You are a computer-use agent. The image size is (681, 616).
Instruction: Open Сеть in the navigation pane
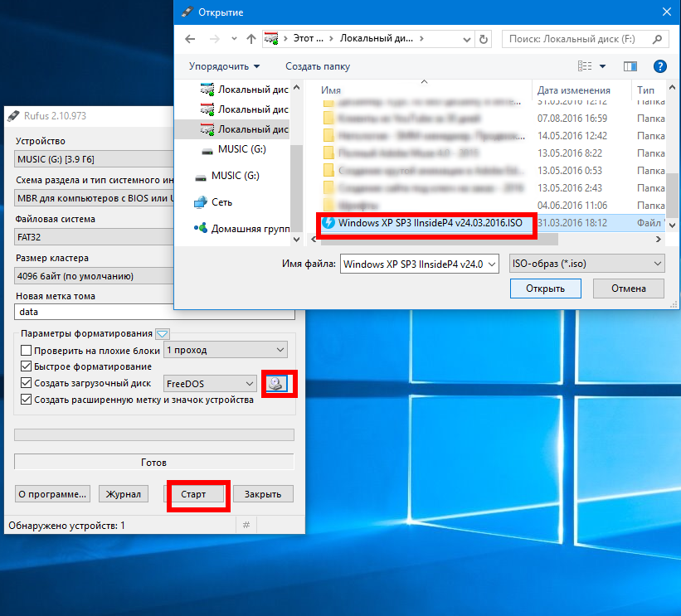pos(221,201)
